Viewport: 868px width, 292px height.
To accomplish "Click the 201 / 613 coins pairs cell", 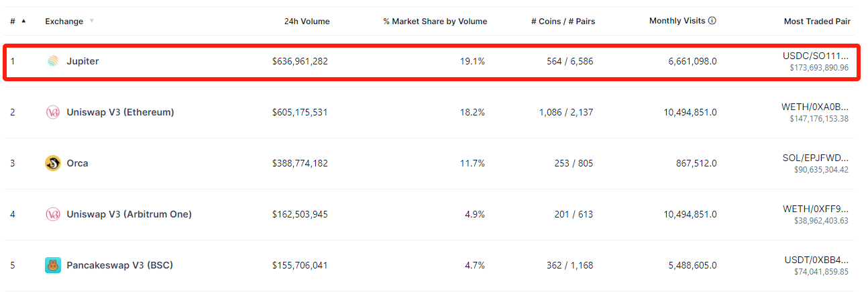I will click(x=574, y=214).
